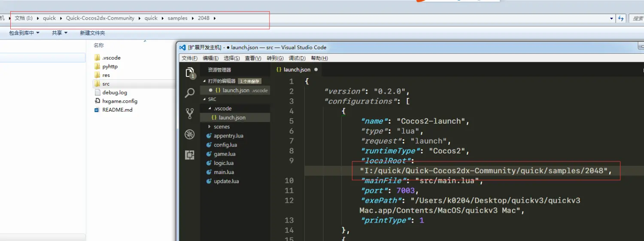The width and height of the screenshot is (644, 241).
Task: Collapse the 打开的编辑器 section
Action: pos(222,81)
